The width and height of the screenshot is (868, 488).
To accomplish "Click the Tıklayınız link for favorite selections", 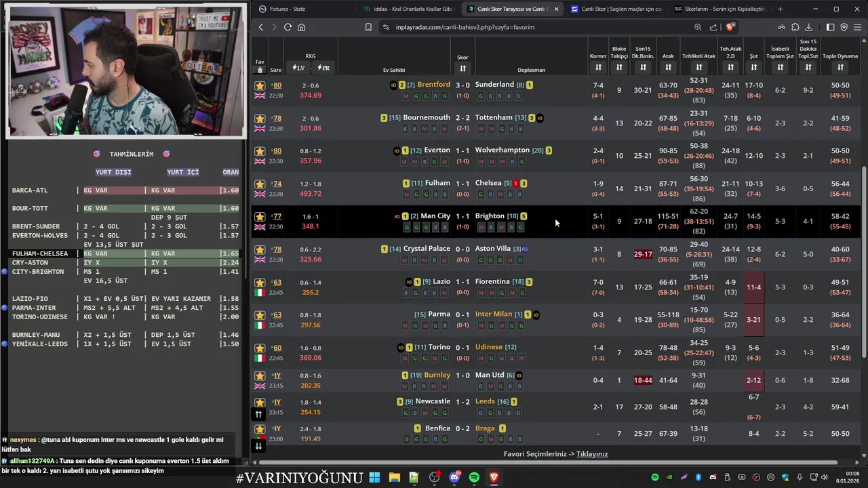I will tap(592, 454).
